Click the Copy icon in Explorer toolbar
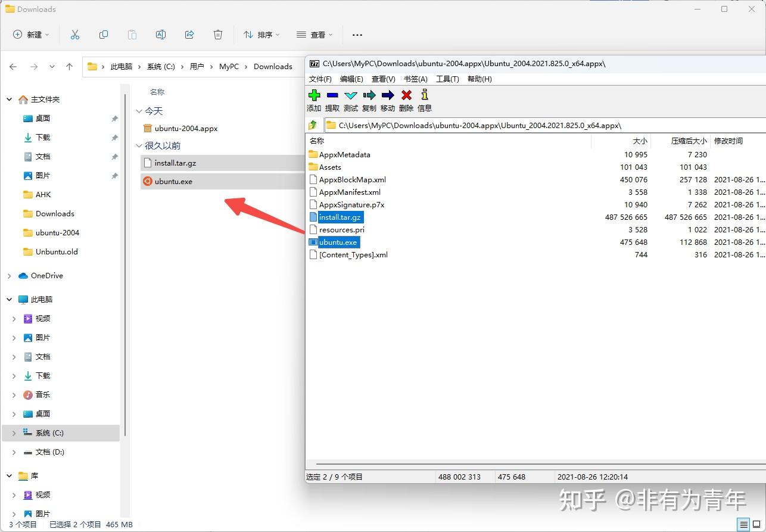766x532 pixels. (x=104, y=35)
